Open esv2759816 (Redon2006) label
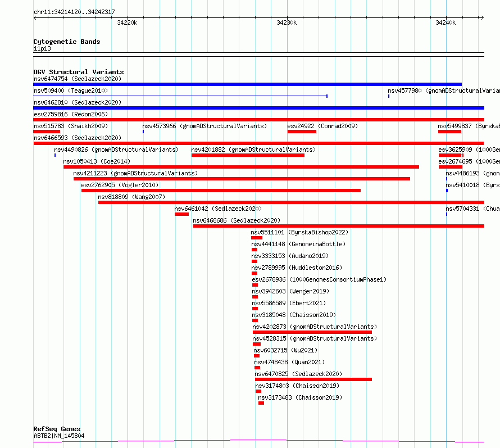The image size is (500, 448). click(71, 114)
